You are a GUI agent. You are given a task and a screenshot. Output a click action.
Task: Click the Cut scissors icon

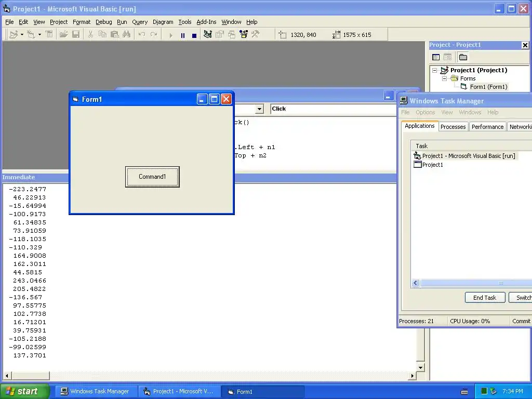click(90, 35)
